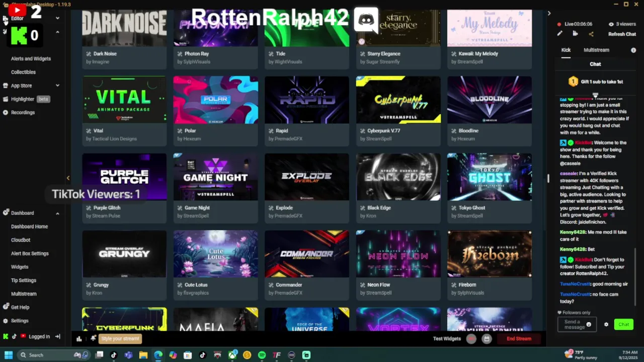Open Alert Box Settings
Image resolution: width=644 pixels, height=362 pixels.
coord(30,253)
